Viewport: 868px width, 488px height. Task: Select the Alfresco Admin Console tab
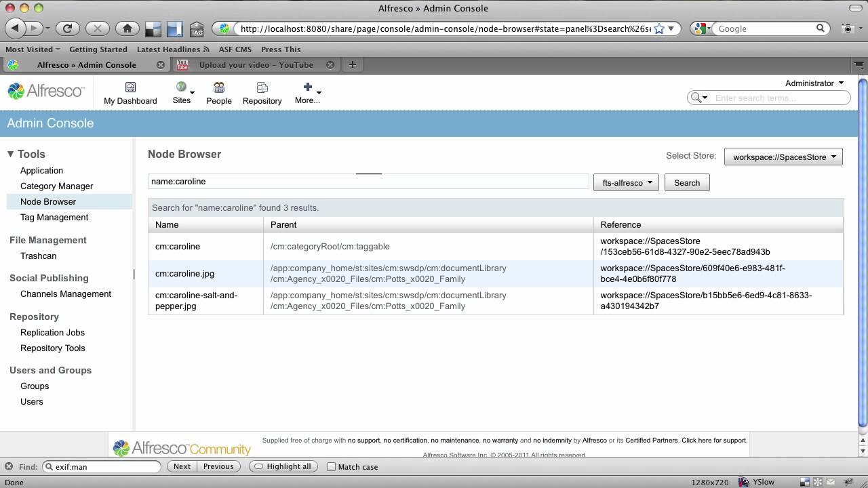pos(86,65)
